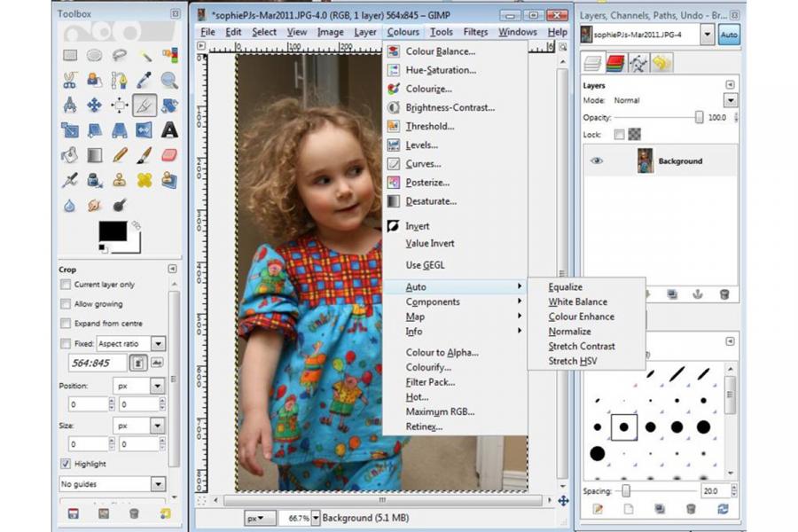Screen dimensions: 798x532
Task: Choose White Balance from the Auto submenu
Action: (x=577, y=301)
